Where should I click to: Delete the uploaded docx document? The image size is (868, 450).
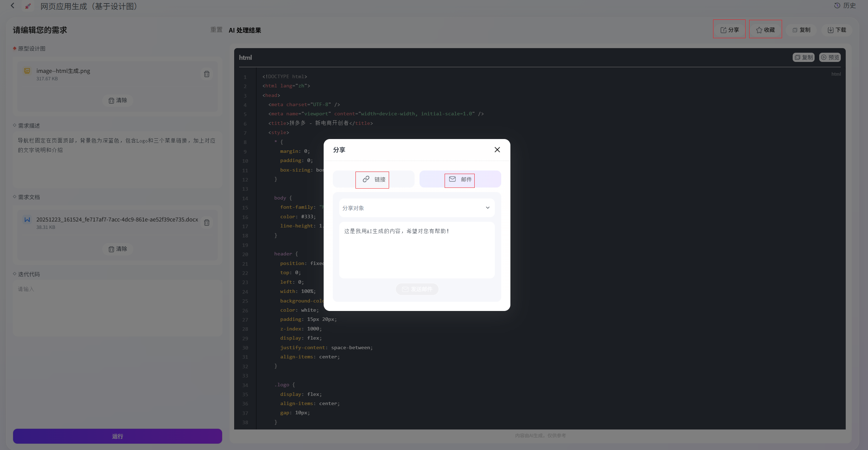(207, 223)
